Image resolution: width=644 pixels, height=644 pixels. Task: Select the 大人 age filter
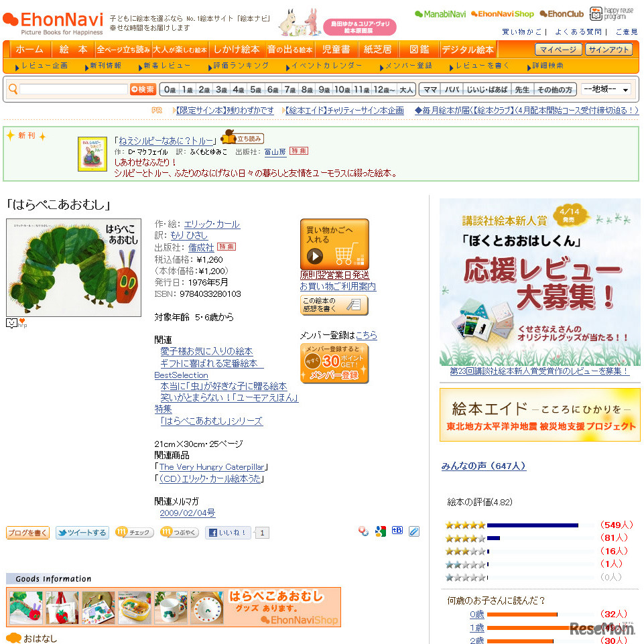coord(406,90)
